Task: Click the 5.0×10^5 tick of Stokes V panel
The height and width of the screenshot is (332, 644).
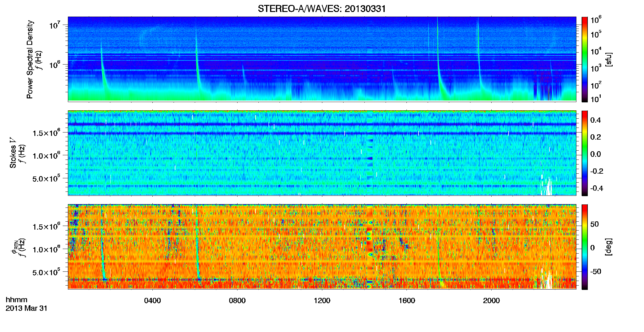Action: 46,178
